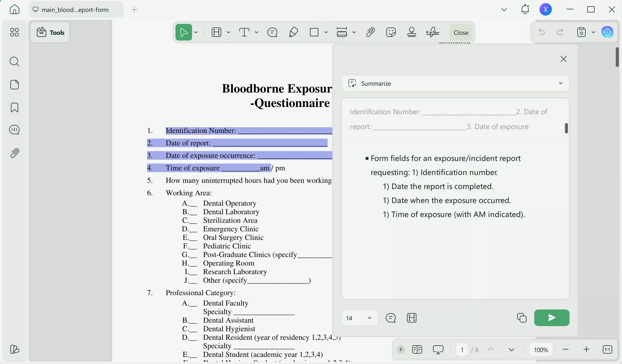Open a new tab with the plus button
Screen dimensions: 622x364
[134, 10]
